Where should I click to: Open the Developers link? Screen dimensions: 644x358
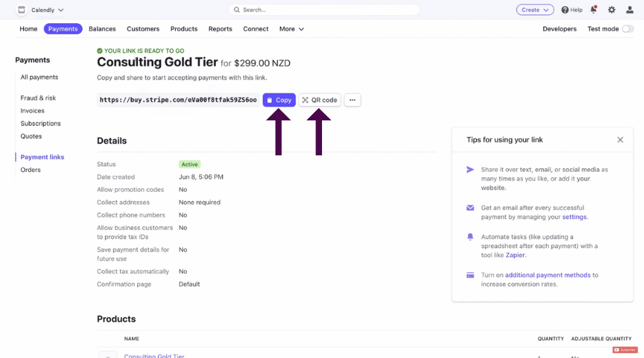click(x=560, y=29)
